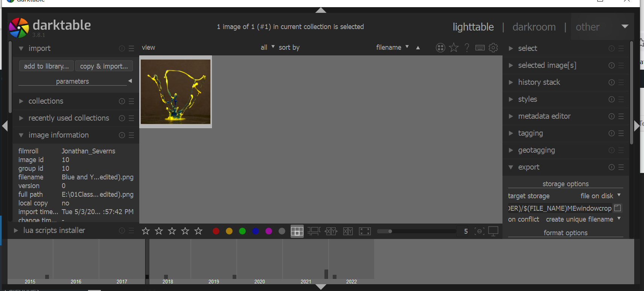
Task: Switch to darkroom view
Action: tap(534, 27)
